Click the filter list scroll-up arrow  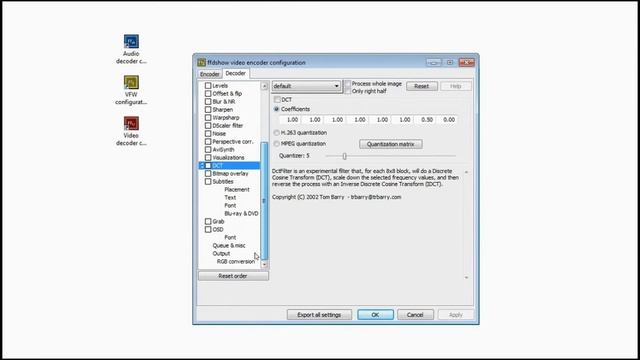(264, 86)
